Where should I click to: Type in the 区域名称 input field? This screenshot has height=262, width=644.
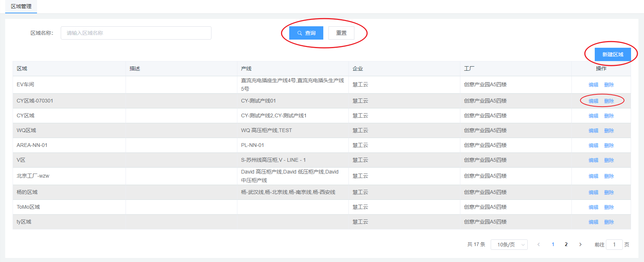pyautogui.click(x=136, y=33)
